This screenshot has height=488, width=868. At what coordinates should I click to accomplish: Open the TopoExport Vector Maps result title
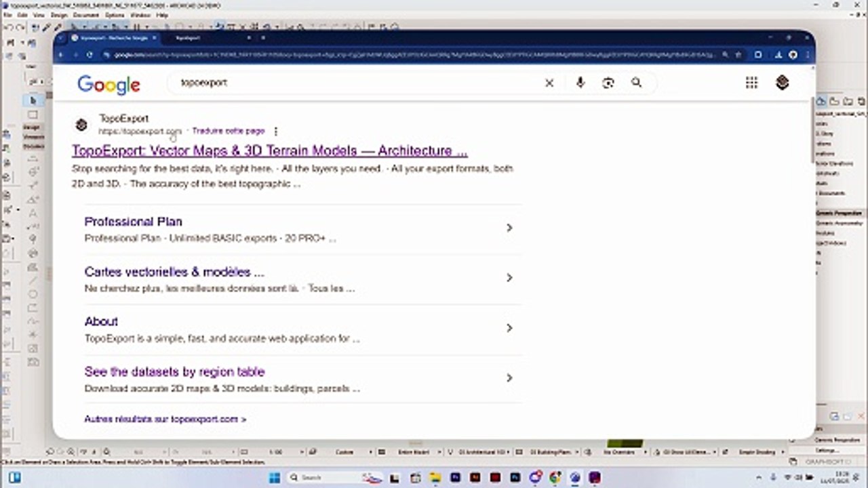tap(270, 150)
